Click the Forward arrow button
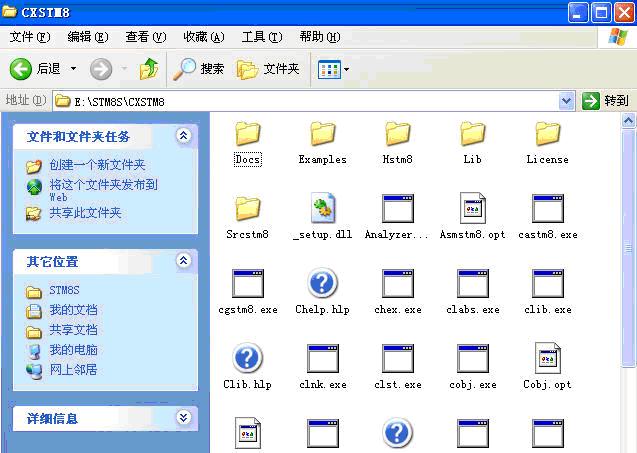The image size is (637, 453). point(101,69)
